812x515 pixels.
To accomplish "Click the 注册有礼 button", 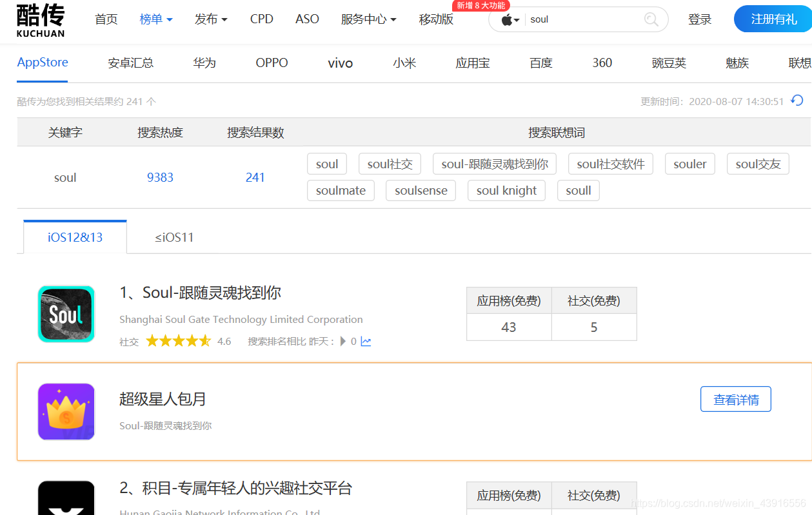I will pyautogui.click(x=774, y=19).
